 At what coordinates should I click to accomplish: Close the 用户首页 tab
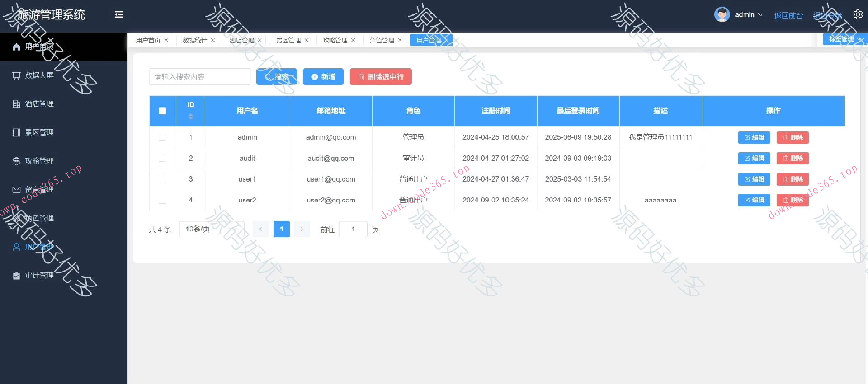pos(166,40)
